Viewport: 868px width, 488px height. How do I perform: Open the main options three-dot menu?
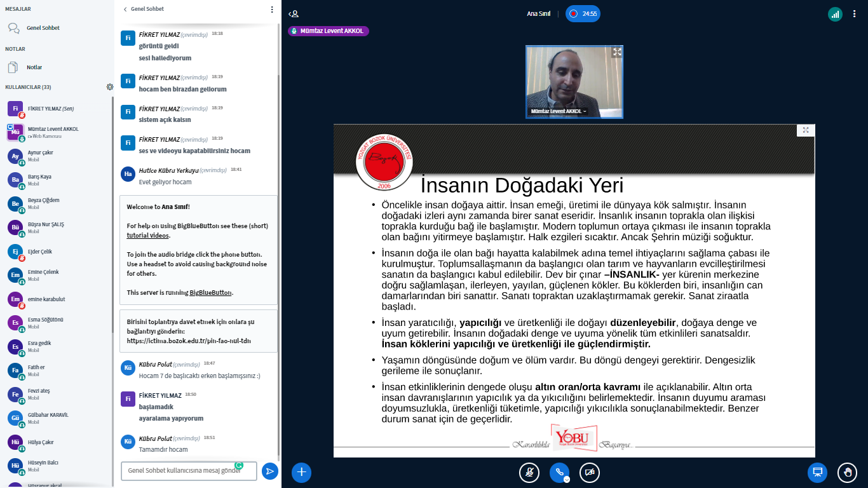[x=854, y=14]
